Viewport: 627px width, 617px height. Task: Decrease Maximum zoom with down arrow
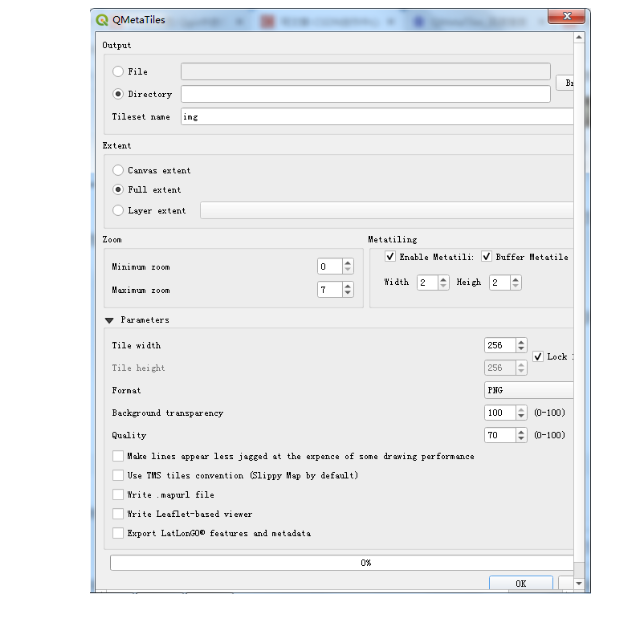(x=348, y=293)
